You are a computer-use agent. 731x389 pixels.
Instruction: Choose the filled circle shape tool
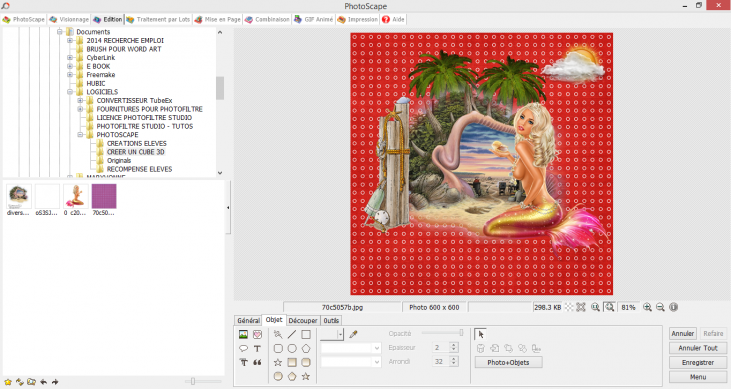point(278,376)
